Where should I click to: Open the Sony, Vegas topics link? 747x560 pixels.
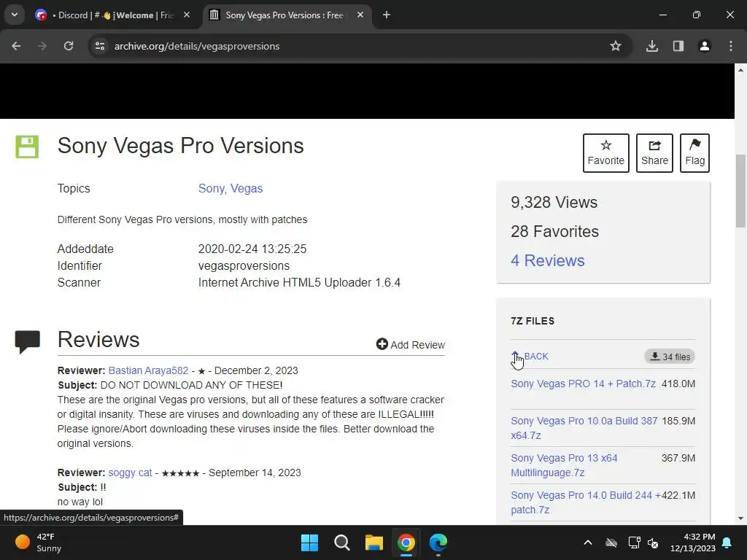coord(231,189)
